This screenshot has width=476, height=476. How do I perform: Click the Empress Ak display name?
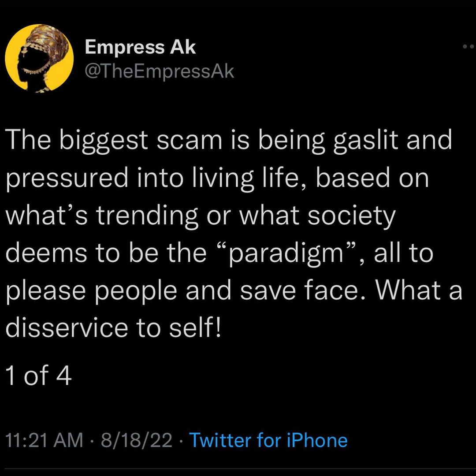(x=140, y=47)
